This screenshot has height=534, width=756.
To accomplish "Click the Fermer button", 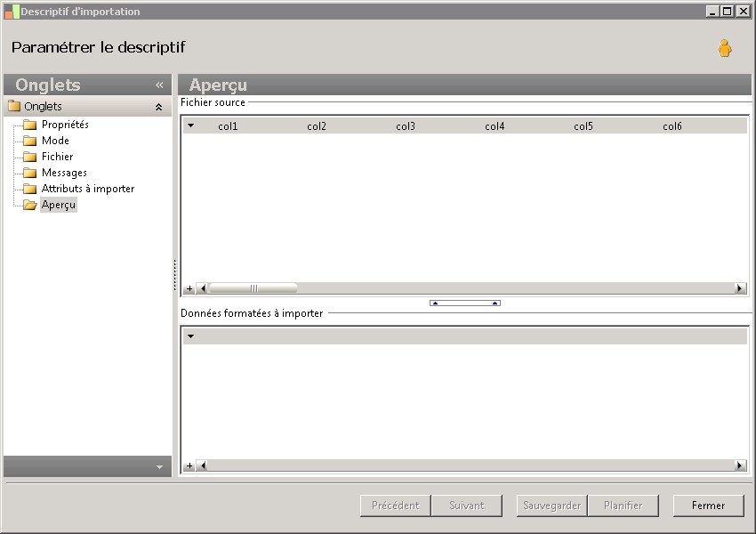I will (708, 506).
